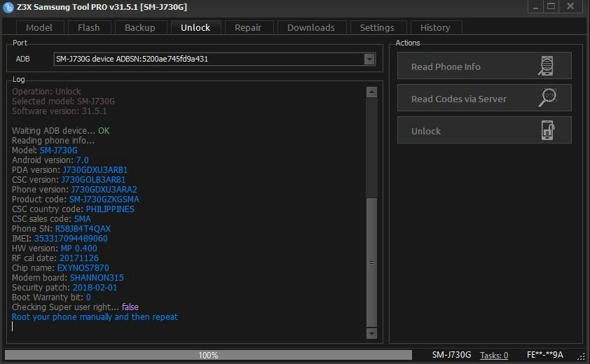Click the 'false' super user result
The width and height of the screenshot is (590, 364).
point(130,307)
